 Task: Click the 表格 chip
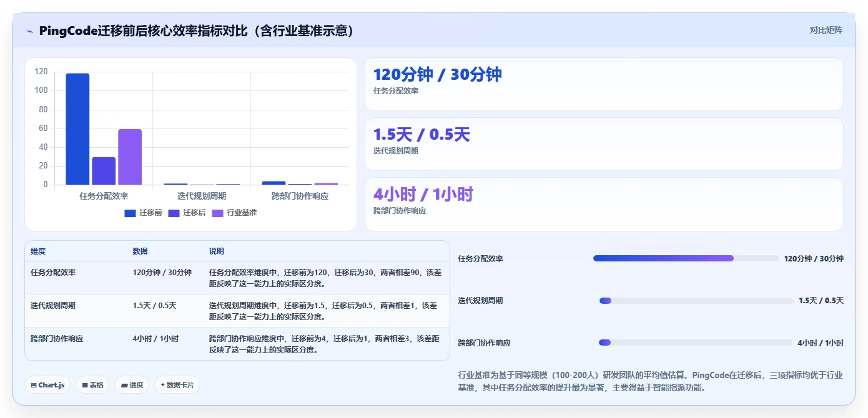(x=92, y=385)
